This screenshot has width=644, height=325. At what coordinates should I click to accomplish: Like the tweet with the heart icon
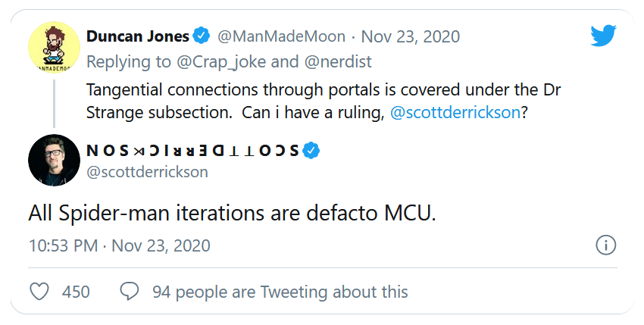[x=39, y=291]
